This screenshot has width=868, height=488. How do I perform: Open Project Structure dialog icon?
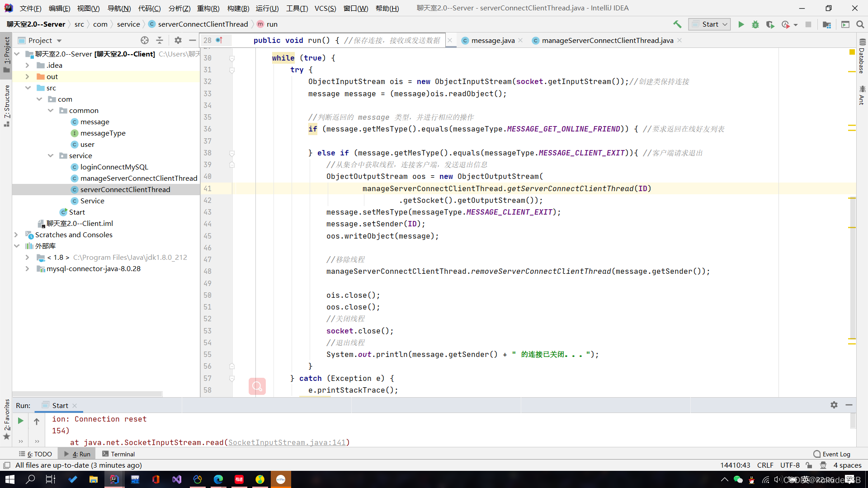point(826,24)
